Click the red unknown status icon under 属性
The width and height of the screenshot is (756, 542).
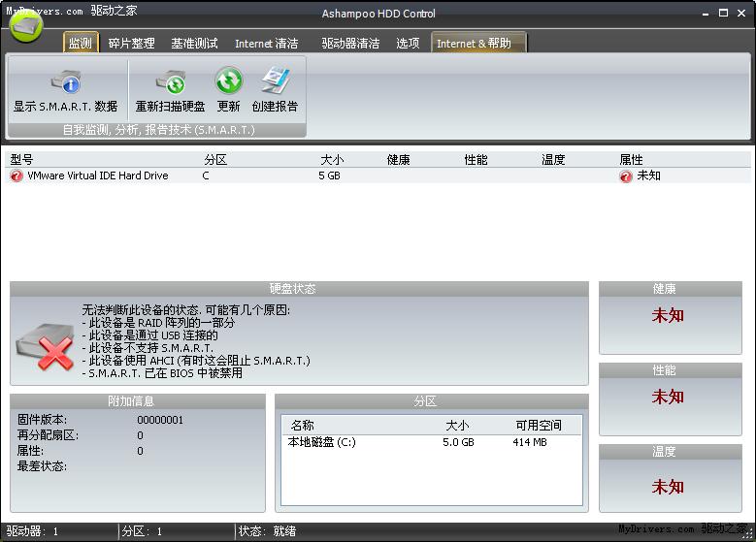tap(626, 176)
